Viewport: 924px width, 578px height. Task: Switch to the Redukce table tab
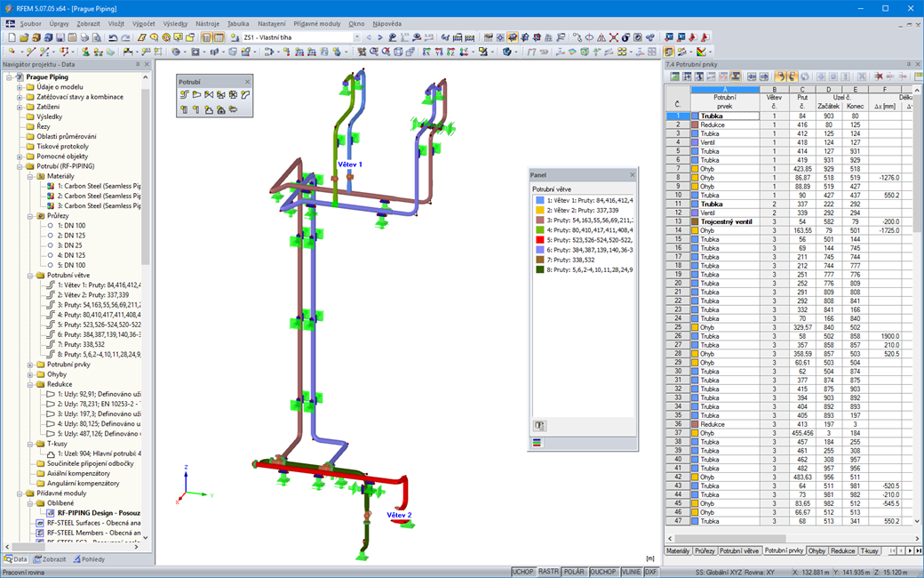(x=842, y=550)
